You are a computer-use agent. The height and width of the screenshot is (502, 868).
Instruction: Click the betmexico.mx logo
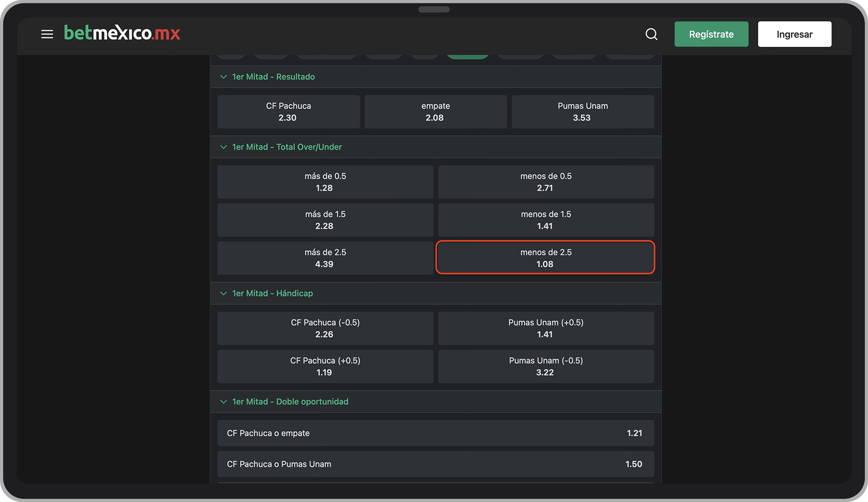coord(122,33)
